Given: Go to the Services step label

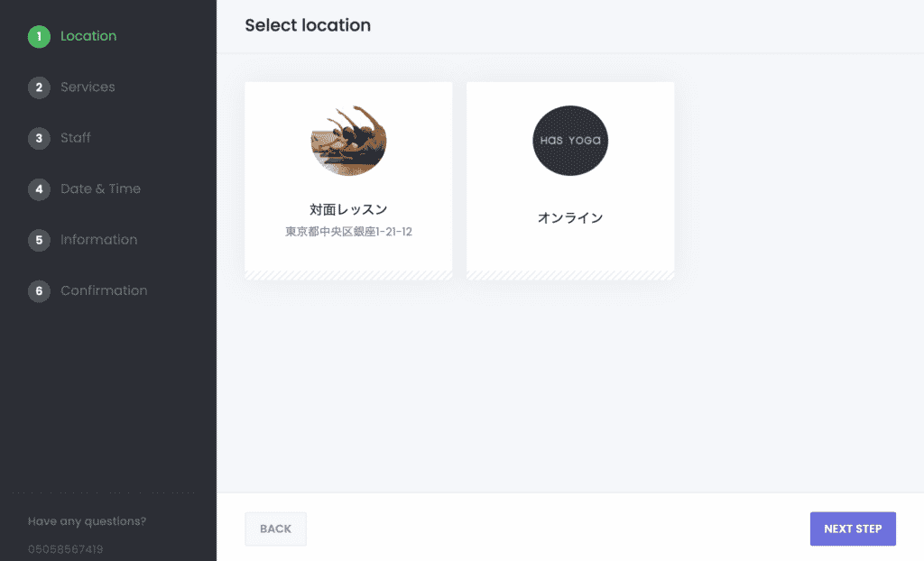Looking at the screenshot, I should pyautogui.click(x=88, y=87).
